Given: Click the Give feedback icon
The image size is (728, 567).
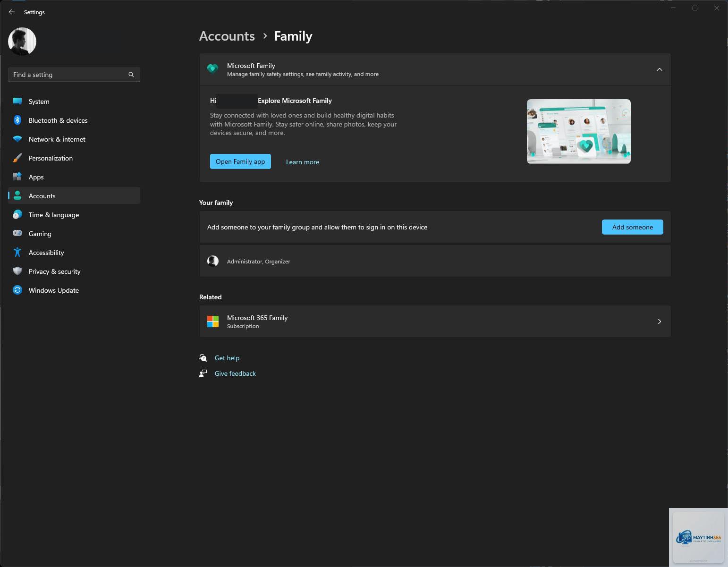Looking at the screenshot, I should tap(203, 373).
